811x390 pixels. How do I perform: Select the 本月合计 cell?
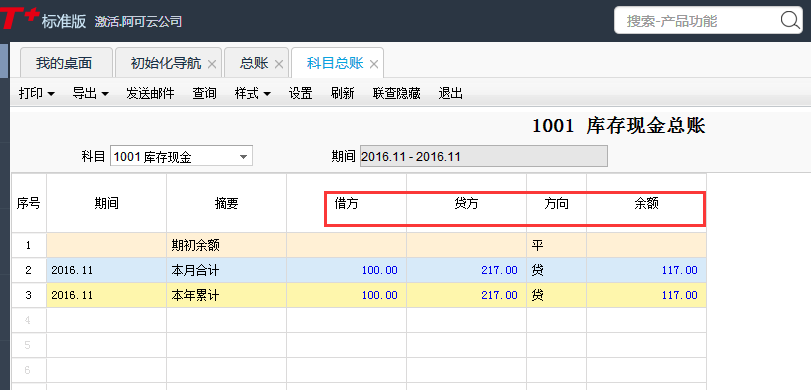[227, 270]
